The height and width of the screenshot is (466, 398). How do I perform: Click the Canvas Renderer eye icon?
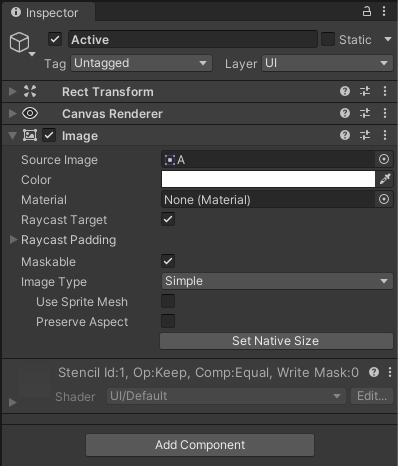pos(30,113)
